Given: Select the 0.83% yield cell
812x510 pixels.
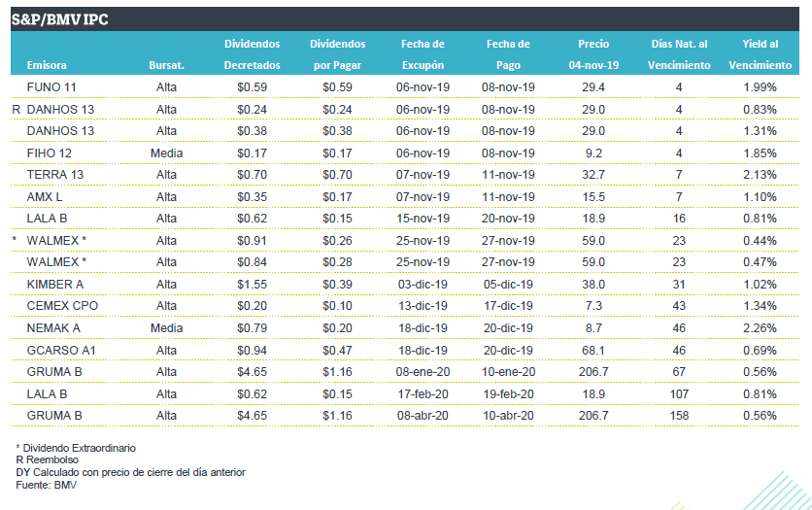Looking at the screenshot, I should pyautogui.click(x=760, y=109).
